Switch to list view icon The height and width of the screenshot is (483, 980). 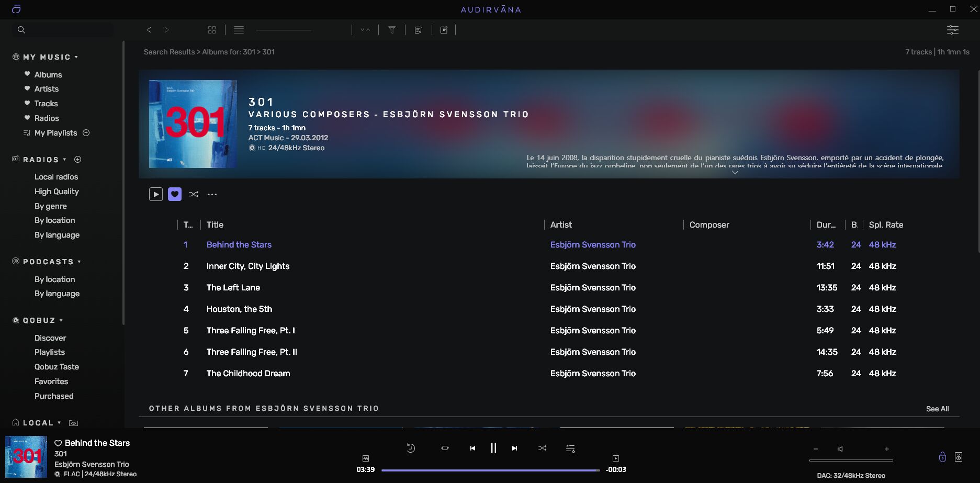[x=239, y=30]
